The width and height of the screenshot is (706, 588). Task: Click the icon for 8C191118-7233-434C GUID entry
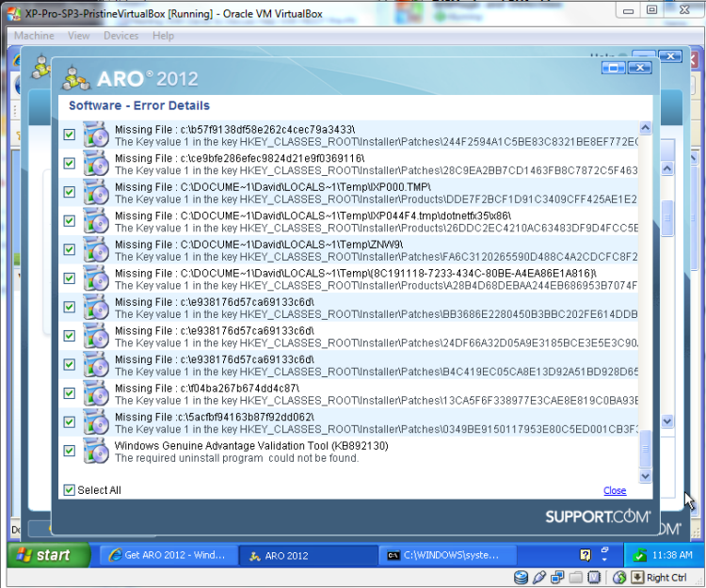tap(96, 278)
